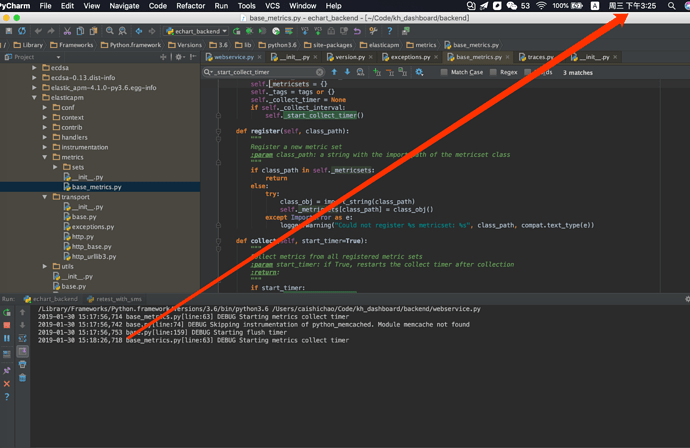The height and width of the screenshot is (448, 690).
Task: Click Versions in the breadcrumb
Action: (x=185, y=45)
